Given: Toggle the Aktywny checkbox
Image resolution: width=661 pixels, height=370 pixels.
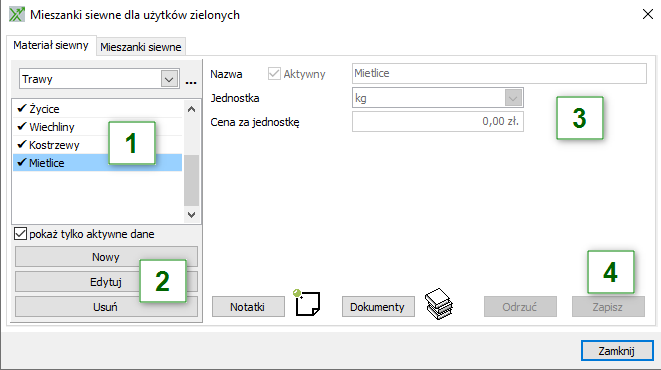Looking at the screenshot, I should coord(274,74).
